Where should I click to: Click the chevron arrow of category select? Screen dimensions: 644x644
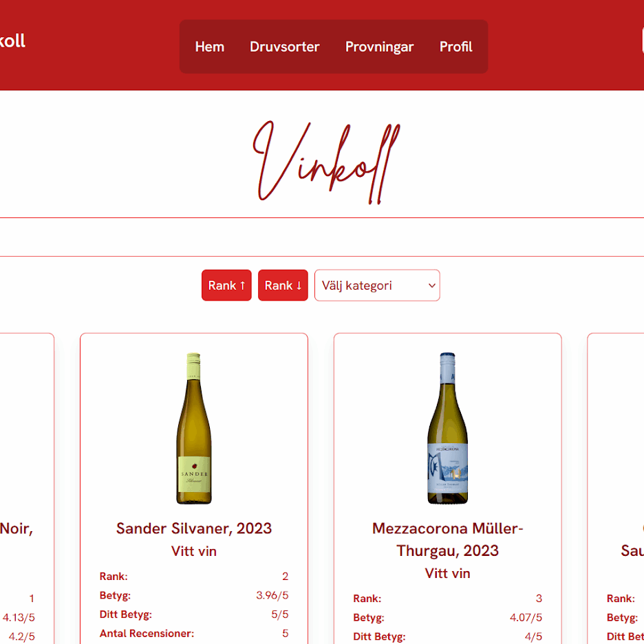point(431,286)
